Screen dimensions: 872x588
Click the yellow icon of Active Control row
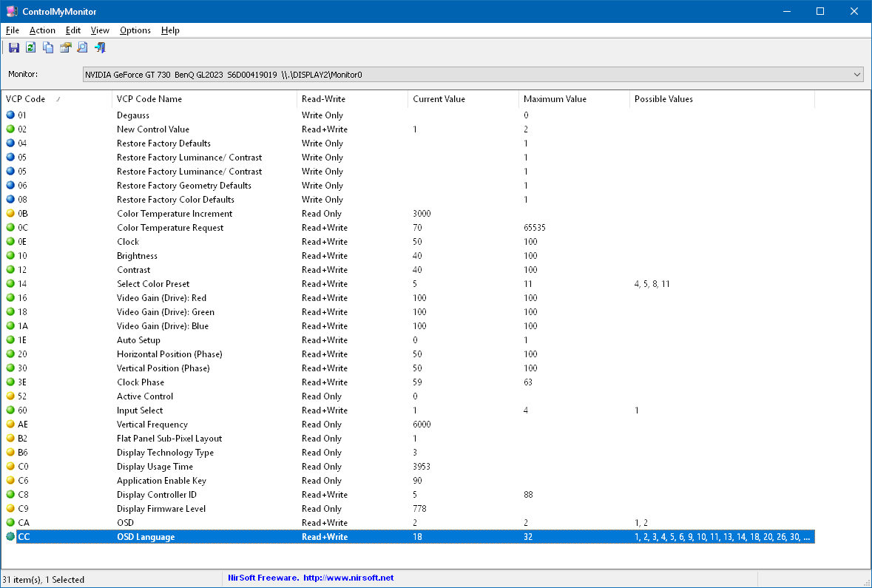coord(10,396)
